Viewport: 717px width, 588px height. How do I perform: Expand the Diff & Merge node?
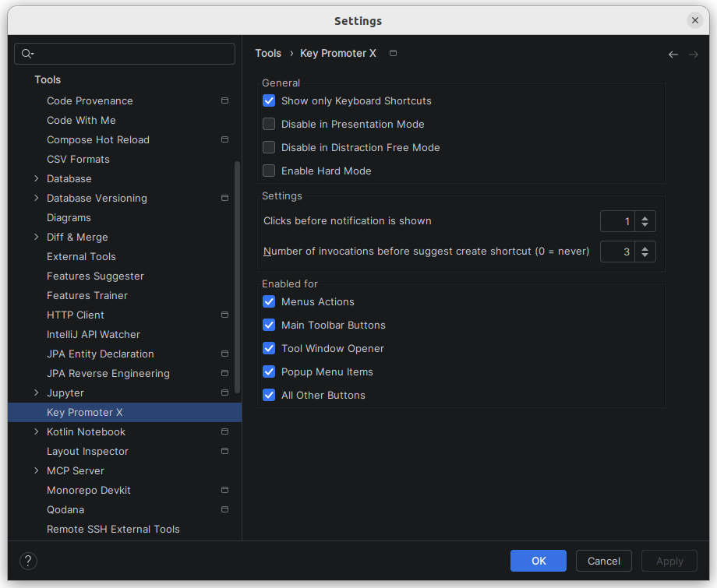tap(36, 237)
